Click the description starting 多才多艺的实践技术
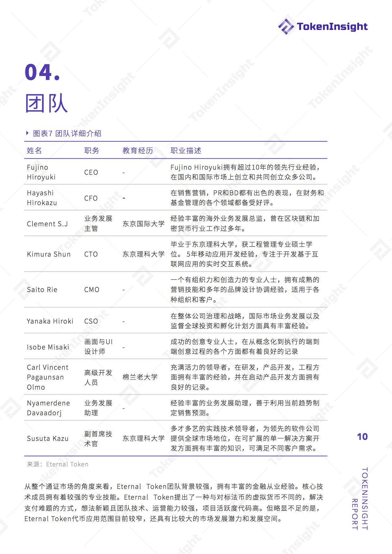 tap(245, 438)
